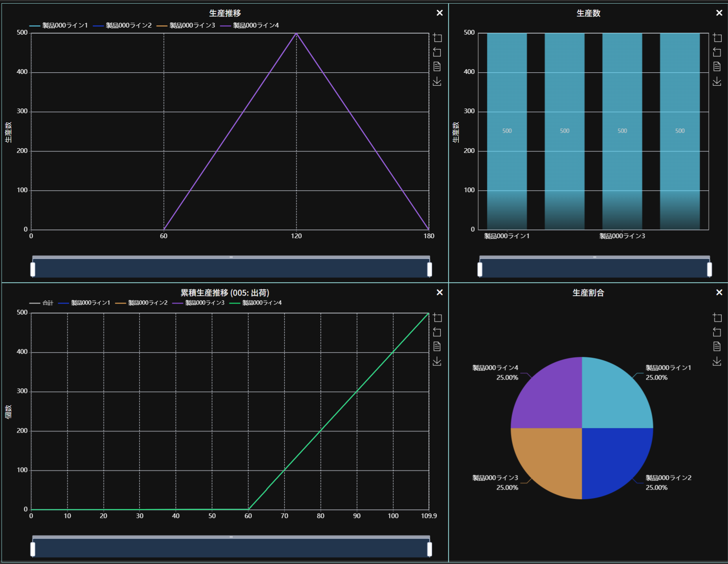The width and height of the screenshot is (728, 564).
Task: Click 製品000ライン1 25.00% pie label
Action: pyautogui.click(x=668, y=373)
